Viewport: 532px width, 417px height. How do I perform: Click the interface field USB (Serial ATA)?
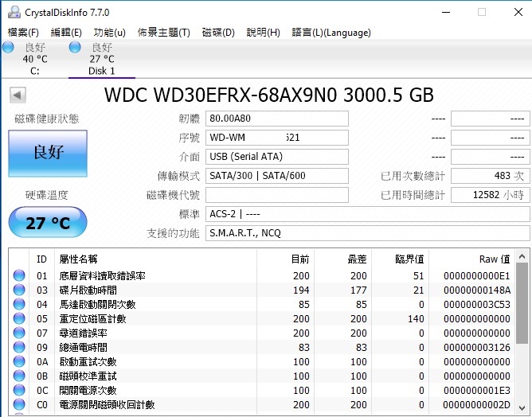[277, 156]
